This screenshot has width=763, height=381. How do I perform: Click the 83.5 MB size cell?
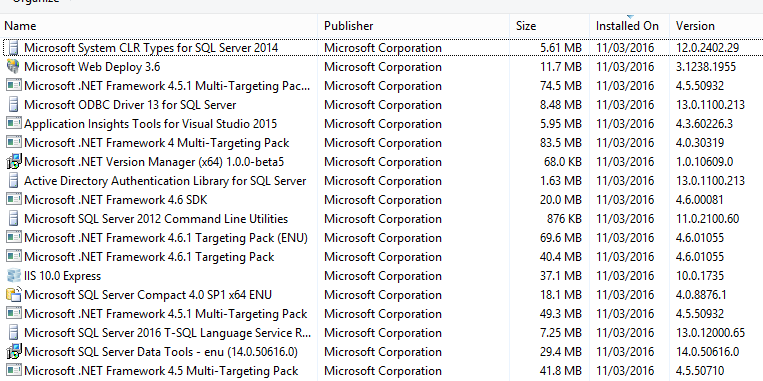point(561,143)
